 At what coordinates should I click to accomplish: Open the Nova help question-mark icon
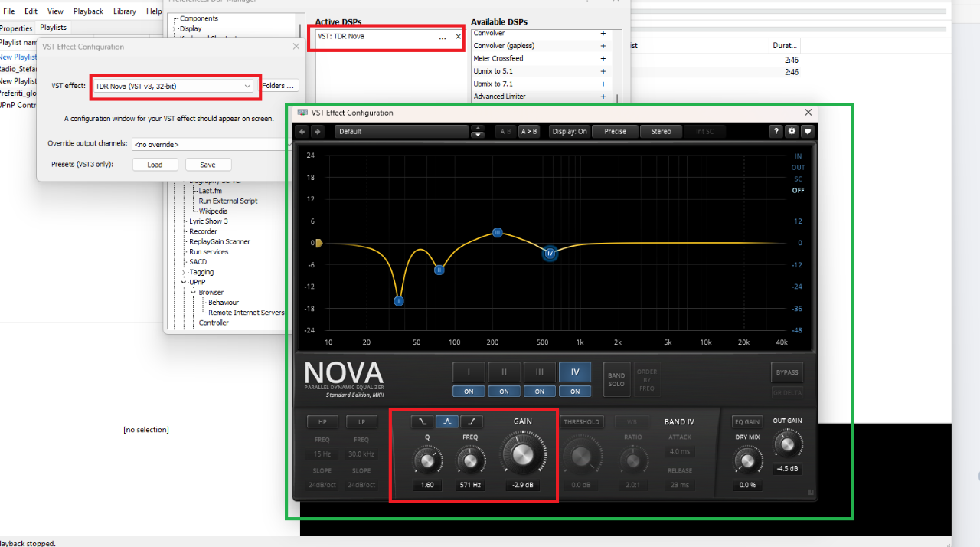tap(776, 131)
